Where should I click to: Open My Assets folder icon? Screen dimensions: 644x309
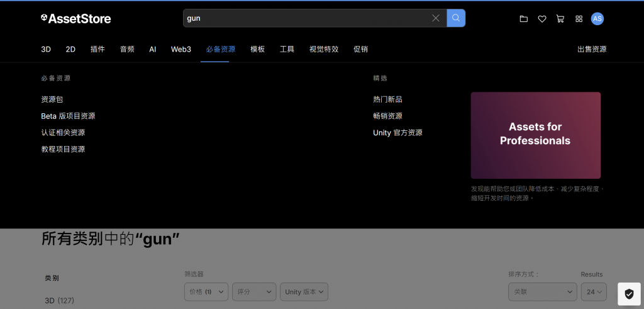[x=524, y=18]
